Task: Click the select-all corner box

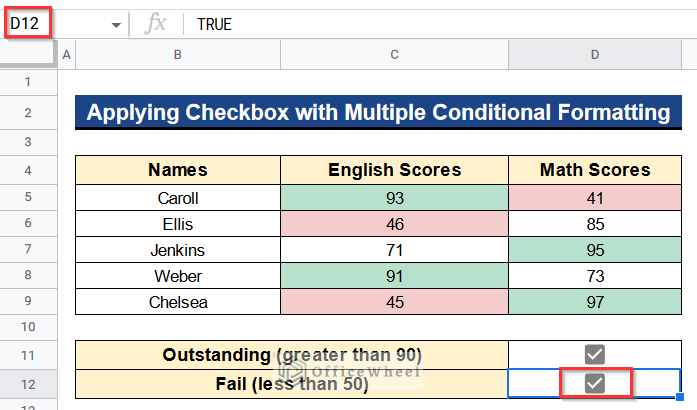Action: [x=28, y=54]
